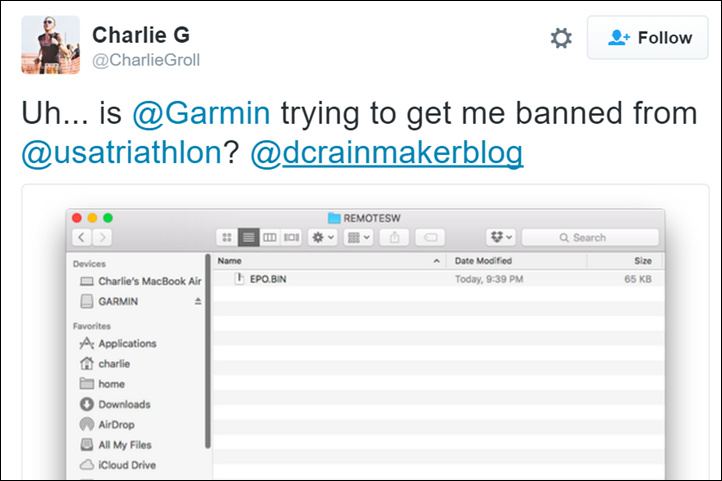Open the home folder in sidebar

pos(102,384)
